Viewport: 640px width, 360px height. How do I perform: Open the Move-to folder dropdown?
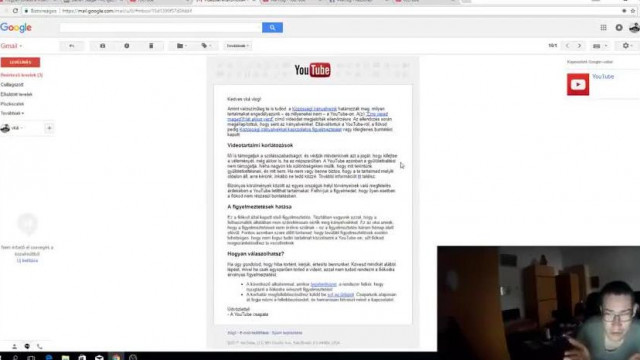(x=182, y=46)
